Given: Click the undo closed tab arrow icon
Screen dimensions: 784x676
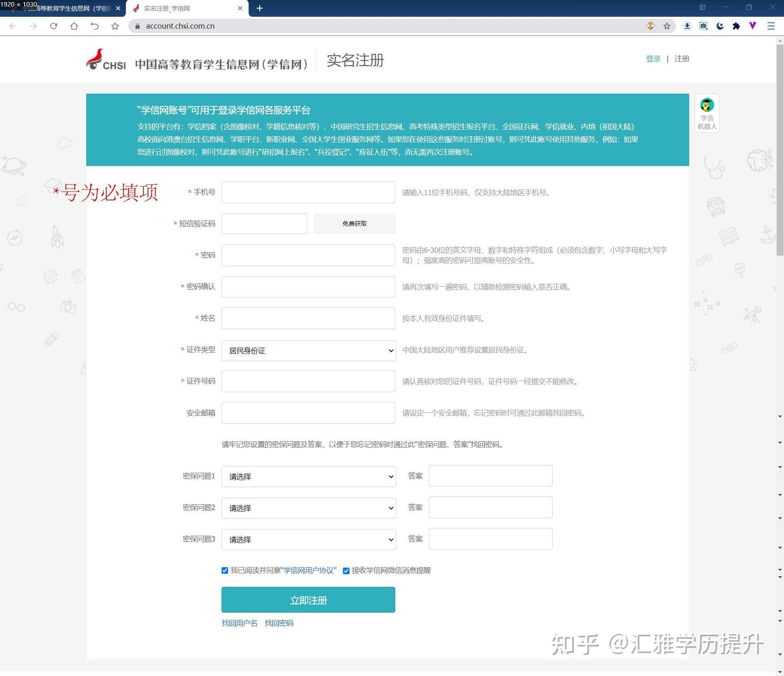Looking at the screenshot, I should 94,26.
